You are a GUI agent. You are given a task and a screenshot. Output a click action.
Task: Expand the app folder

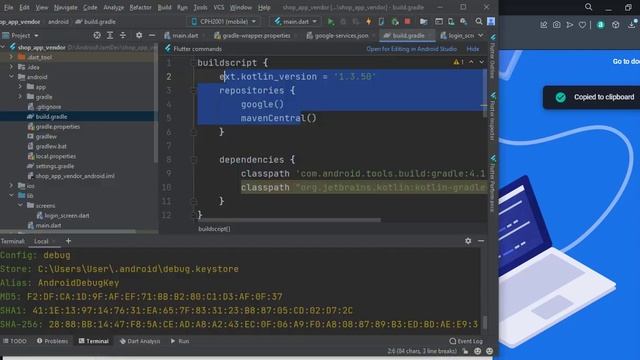click(x=20, y=87)
